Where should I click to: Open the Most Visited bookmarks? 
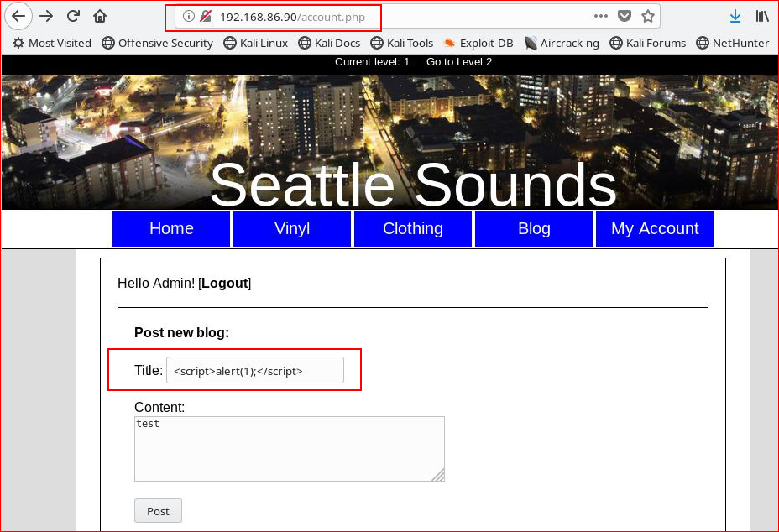pos(52,44)
